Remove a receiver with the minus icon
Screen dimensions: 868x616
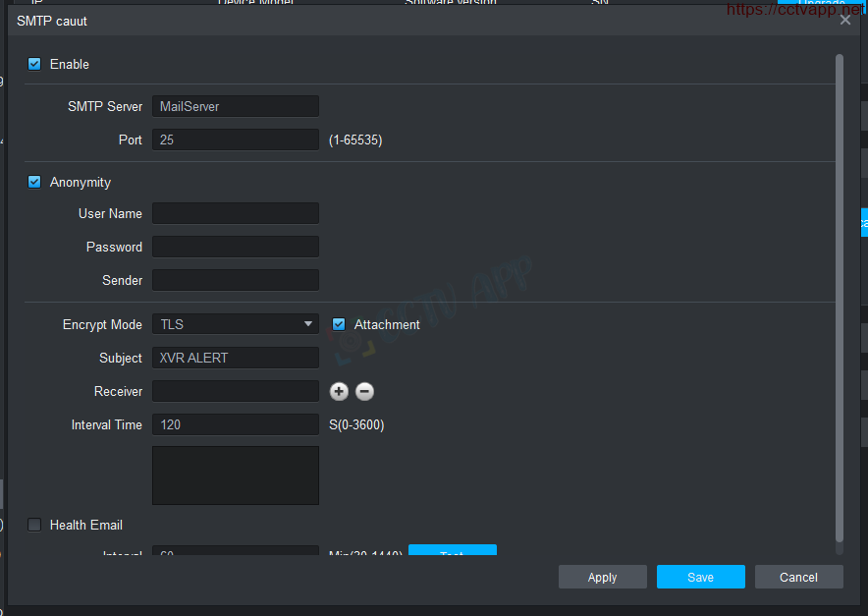[364, 392]
